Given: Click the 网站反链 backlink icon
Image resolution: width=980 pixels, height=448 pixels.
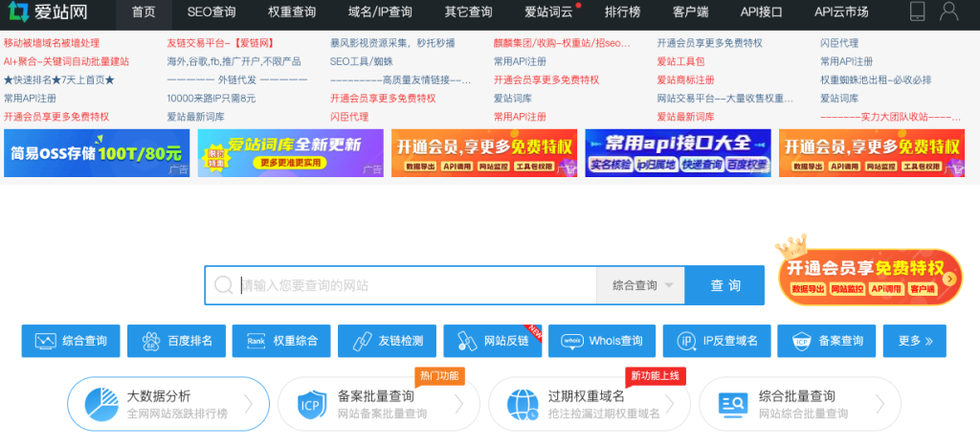Looking at the screenshot, I should (468, 341).
